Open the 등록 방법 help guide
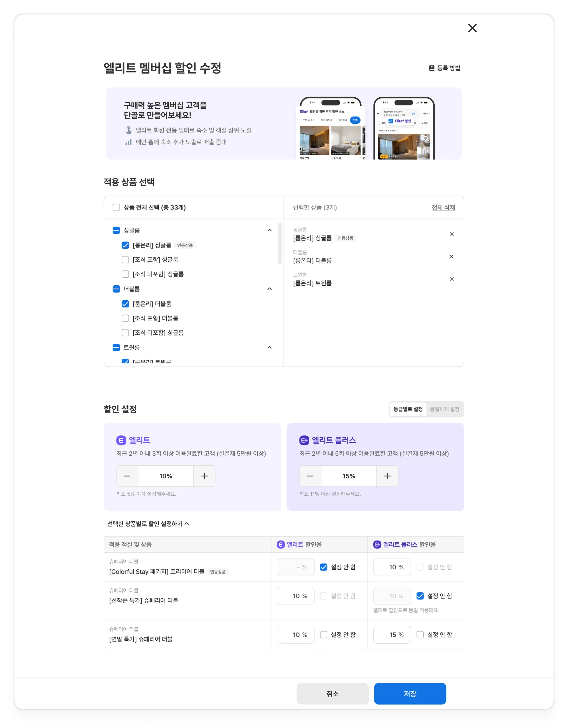The width and height of the screenshot is (568, 728). 445,68
